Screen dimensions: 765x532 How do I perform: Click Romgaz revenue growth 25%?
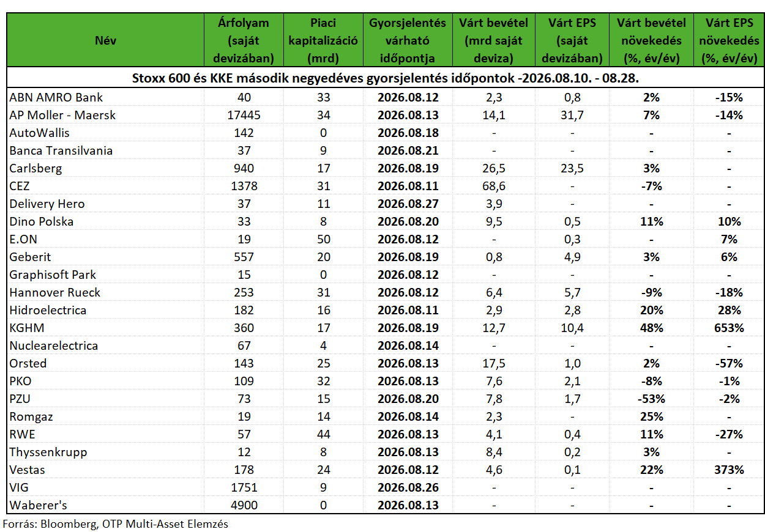click(652, 416)
